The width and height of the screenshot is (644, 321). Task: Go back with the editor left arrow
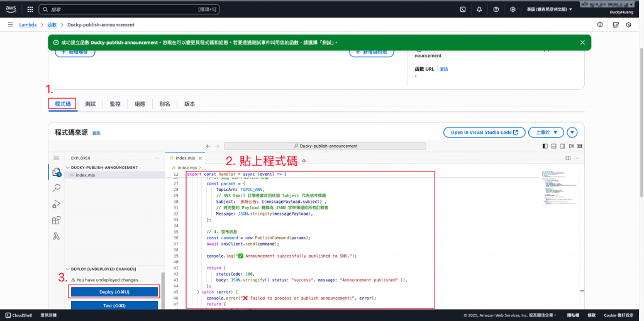[x=208, y=146]
